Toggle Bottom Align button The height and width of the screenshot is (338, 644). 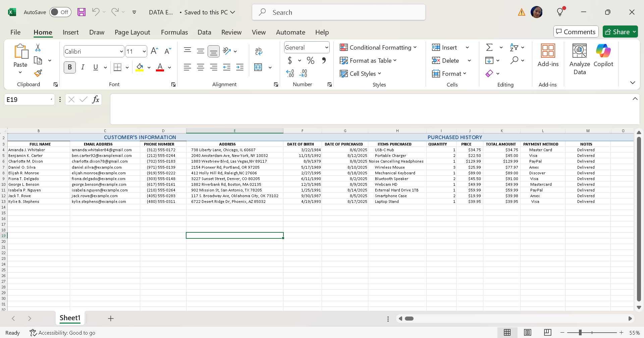tap(214, 51)
